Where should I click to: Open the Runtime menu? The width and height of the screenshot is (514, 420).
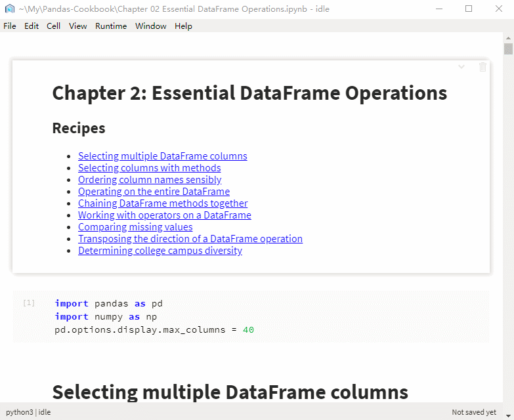coord(111,26)
